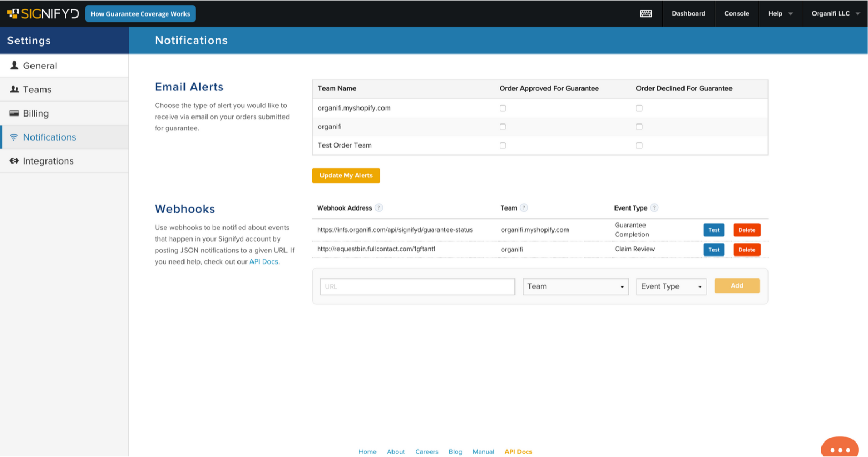This screenshot has width=868, height=457.
Task: Delete the Claim Review webhook
Action: point(747,250)
